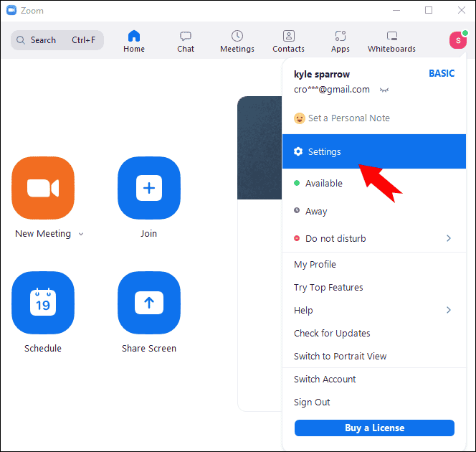
Task: Click the Share Screen arrow icon
Action: [148, 303]
